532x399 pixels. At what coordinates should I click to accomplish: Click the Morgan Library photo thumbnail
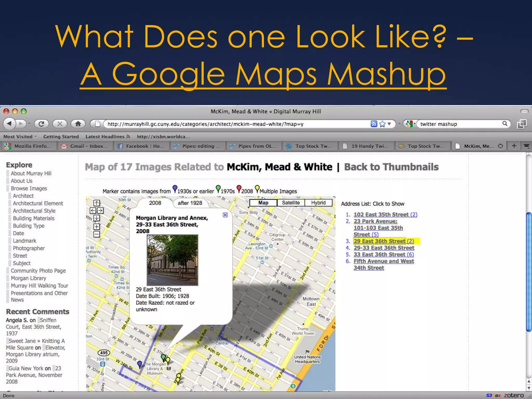point(172,260)
